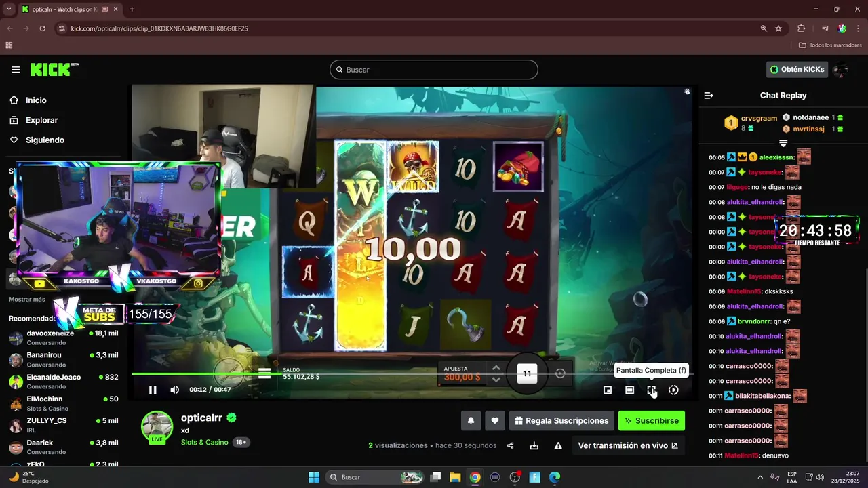Click Regala Suscripciones button

561,421
